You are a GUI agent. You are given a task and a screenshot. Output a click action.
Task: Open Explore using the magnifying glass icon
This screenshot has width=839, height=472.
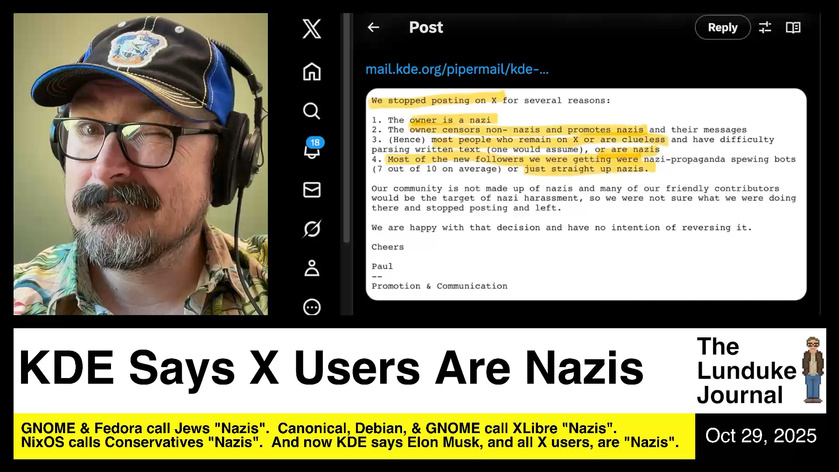[x=312, y=111]
